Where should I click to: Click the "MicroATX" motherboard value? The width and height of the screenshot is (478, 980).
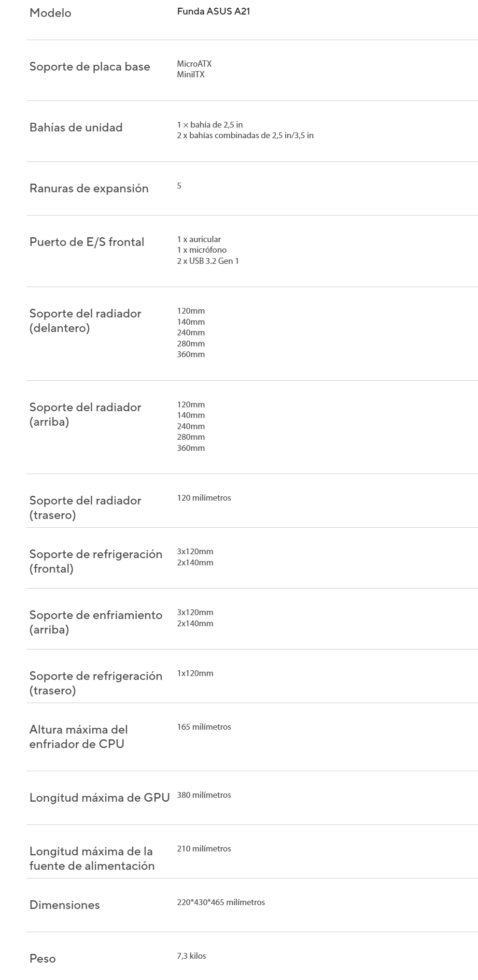(x=194, y=64)
